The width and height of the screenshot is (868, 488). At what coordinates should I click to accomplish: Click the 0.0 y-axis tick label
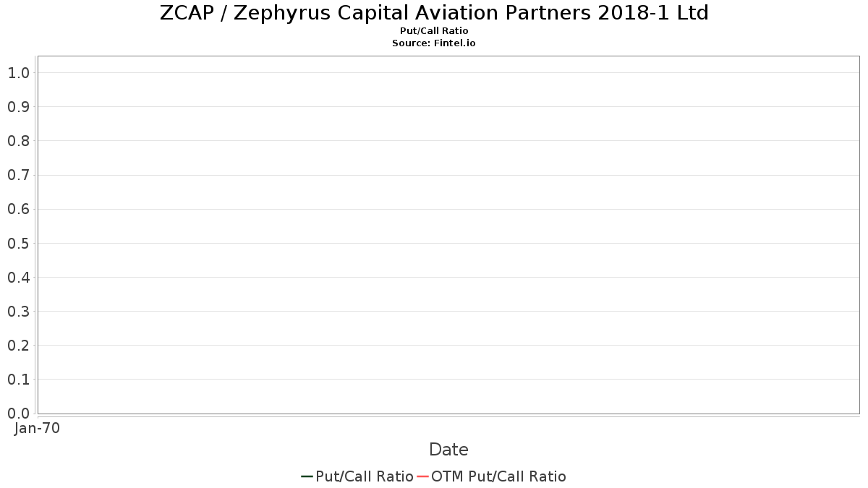point(18,414)
